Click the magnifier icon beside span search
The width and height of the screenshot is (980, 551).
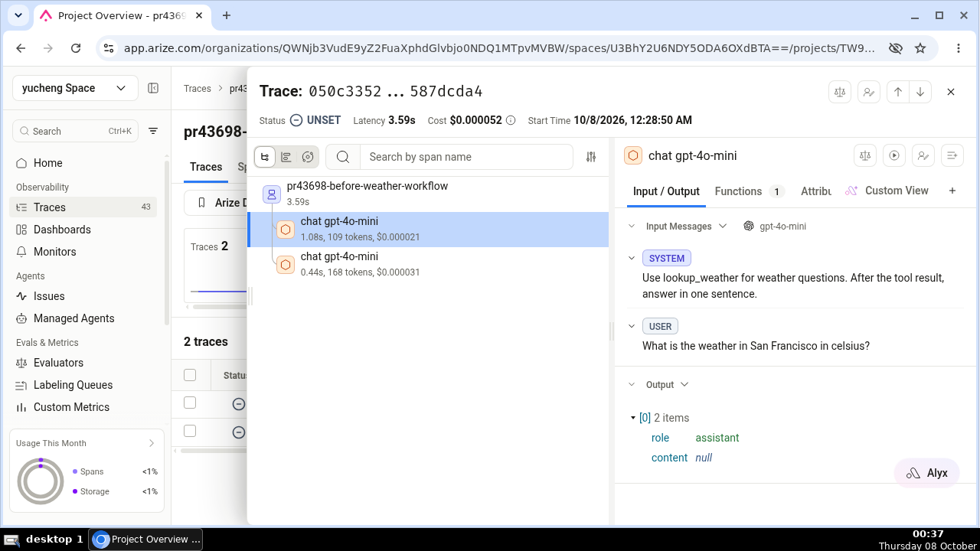343,157
